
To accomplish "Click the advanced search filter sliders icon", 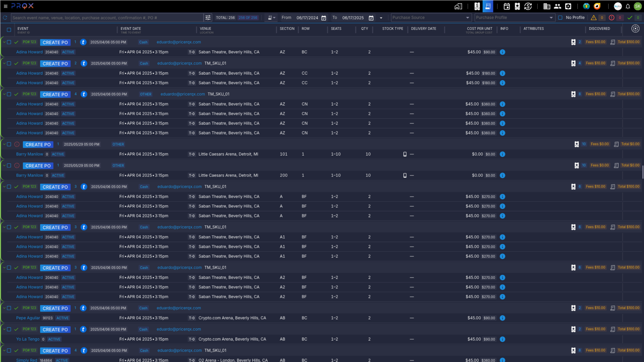I will pyautogui.click(x=208, y=18).
